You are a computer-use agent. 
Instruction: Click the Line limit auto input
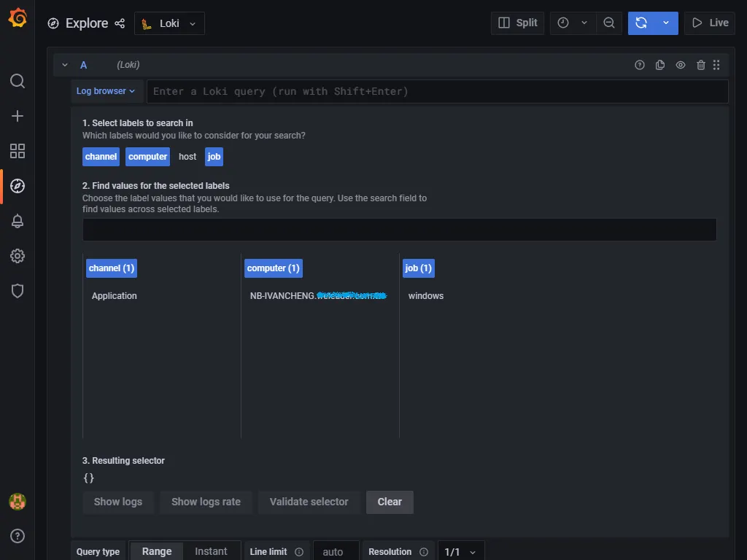(x=336, y=551)
